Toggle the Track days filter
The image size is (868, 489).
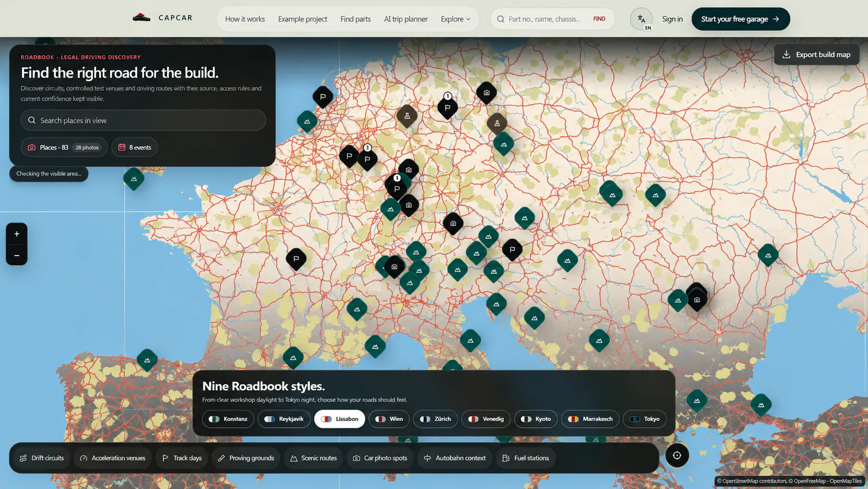click(182, 458)
